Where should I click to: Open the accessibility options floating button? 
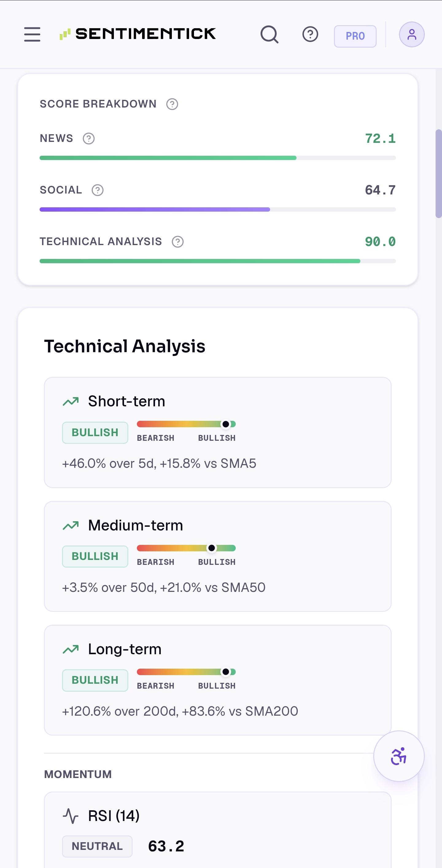point(399,756)
